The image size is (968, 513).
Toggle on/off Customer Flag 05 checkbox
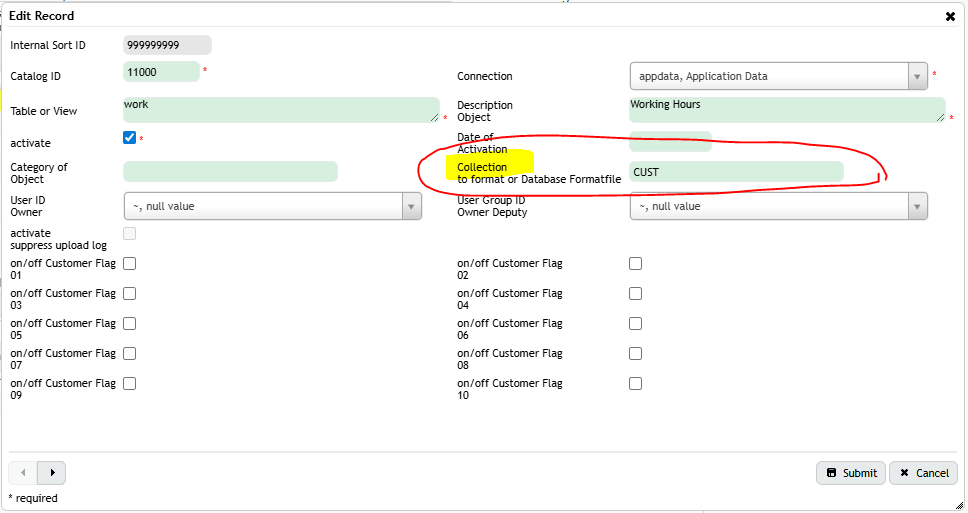pyautogui.click(x=129, y=324)
